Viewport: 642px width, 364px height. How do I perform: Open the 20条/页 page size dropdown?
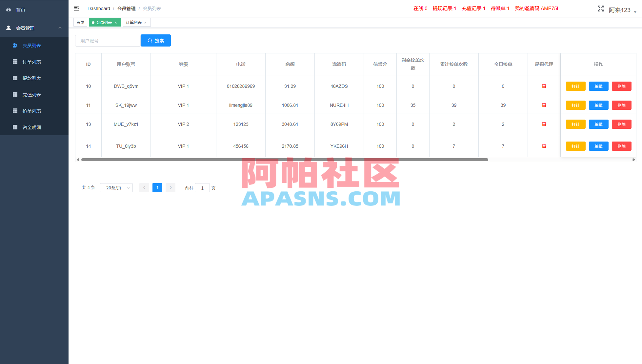[x=116, y=187]
